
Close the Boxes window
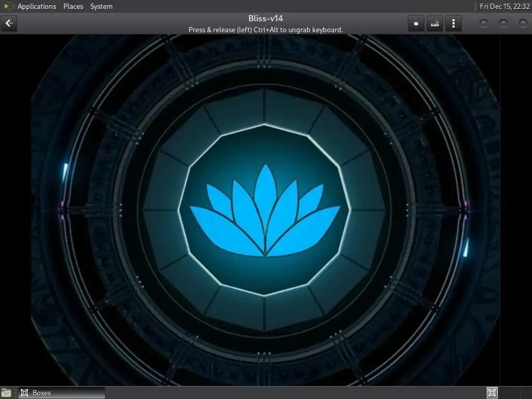tap(523, 23)
